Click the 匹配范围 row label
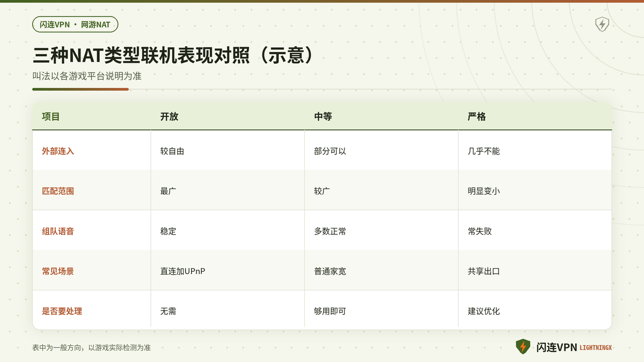The width and height of the screenshot is (644, 362). [x=58, y=191]
